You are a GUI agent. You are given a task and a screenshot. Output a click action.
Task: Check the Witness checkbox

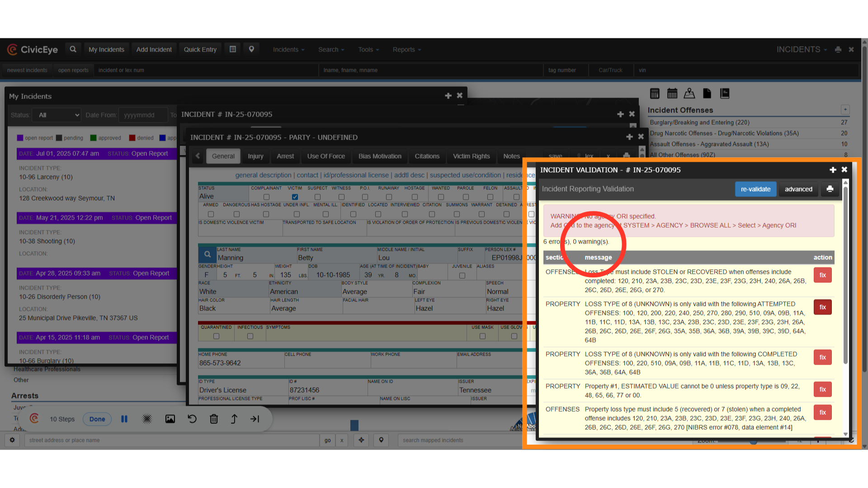tap(341, 197)
